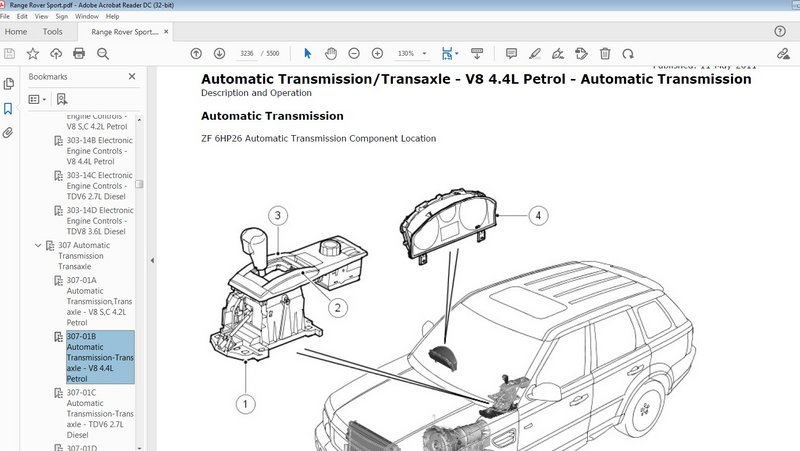
Task: Show the page thumbnails panel
Action: tap(9, 84)
